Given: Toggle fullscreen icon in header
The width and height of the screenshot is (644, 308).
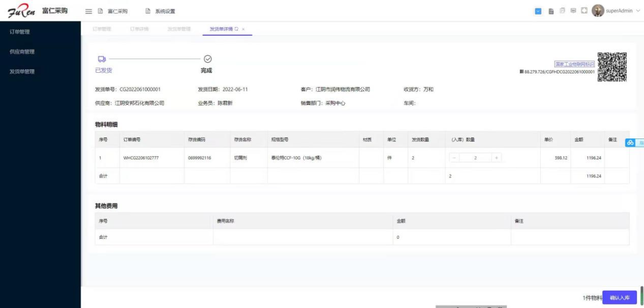Looking at the screenshot, I should point(584,11).
